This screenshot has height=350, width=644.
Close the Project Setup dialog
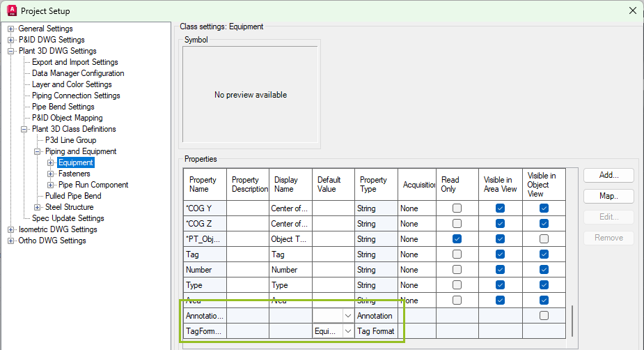pos(632,10)
